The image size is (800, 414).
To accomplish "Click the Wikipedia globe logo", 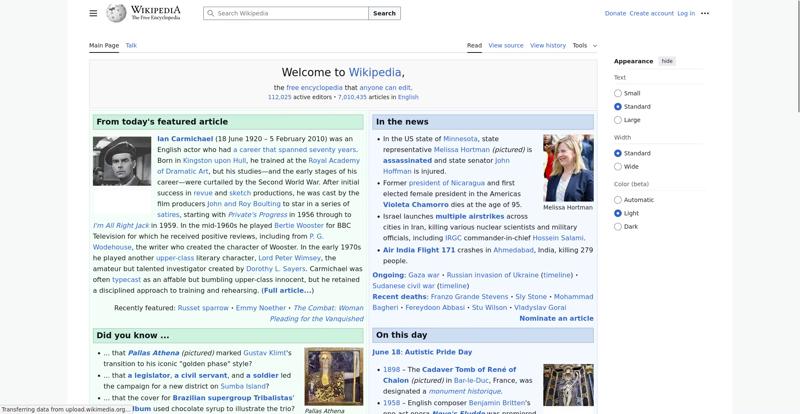I will [116, 13].
